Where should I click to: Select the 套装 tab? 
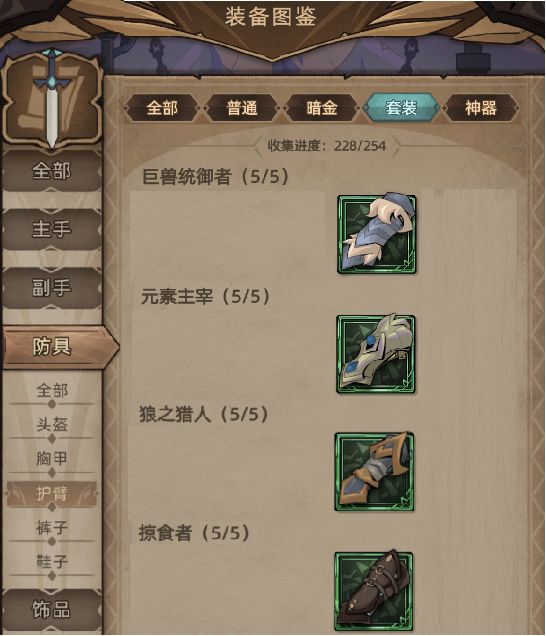401,108
